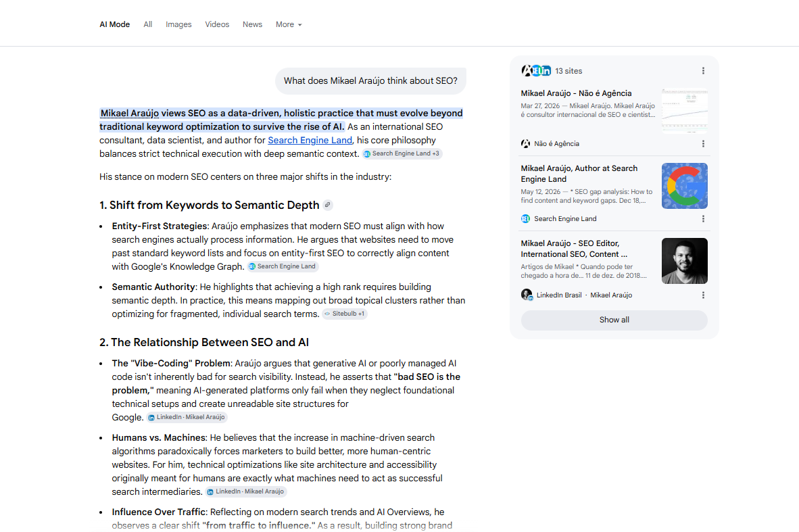The height and width of the screenshot is (532, 799).
Task: Click 'Influence Over Traffic' bold text
Action: (159, 512)
